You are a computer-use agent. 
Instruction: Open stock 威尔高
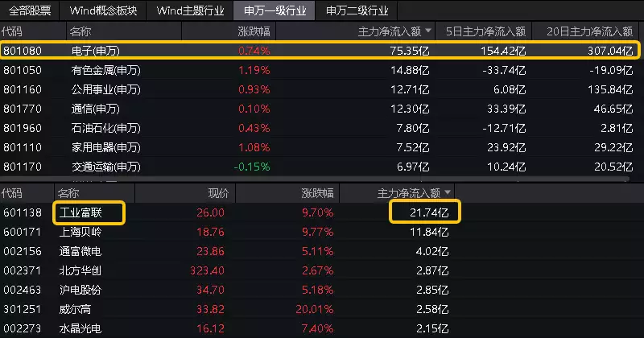(x=75, y=309)
